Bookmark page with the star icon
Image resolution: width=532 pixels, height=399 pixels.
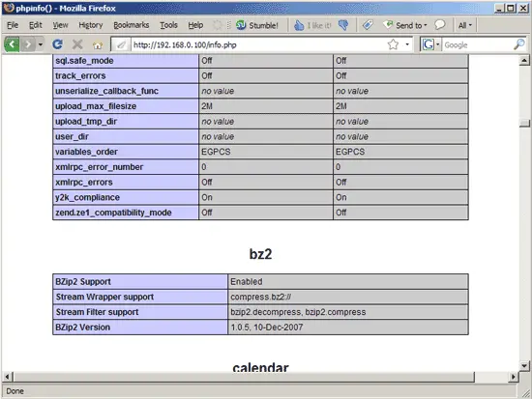click(x=394, y=44)
